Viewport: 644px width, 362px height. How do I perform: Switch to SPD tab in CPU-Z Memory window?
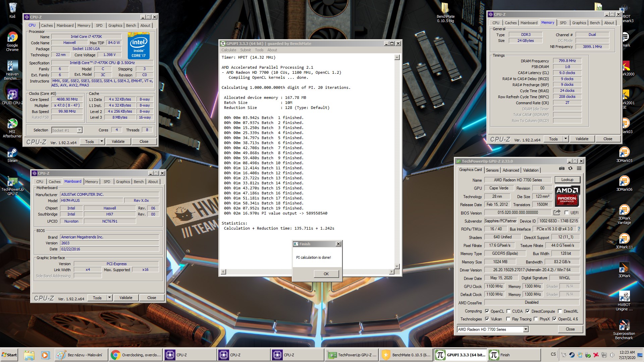click(563, 23)
